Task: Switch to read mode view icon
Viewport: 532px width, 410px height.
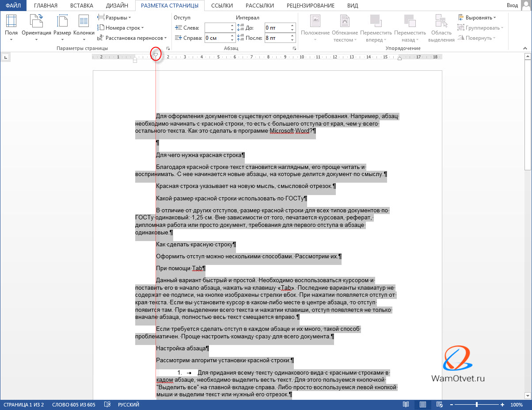Action: (406, 405)
